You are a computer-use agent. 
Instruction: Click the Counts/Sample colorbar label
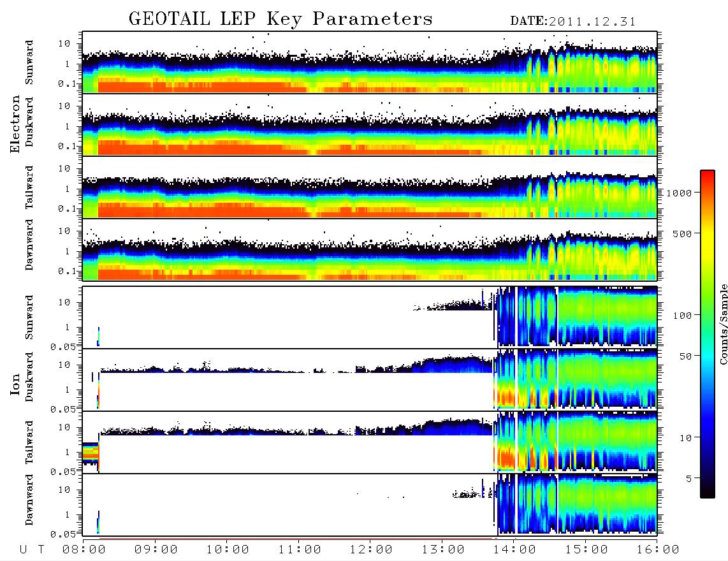[x=723, y=324]
